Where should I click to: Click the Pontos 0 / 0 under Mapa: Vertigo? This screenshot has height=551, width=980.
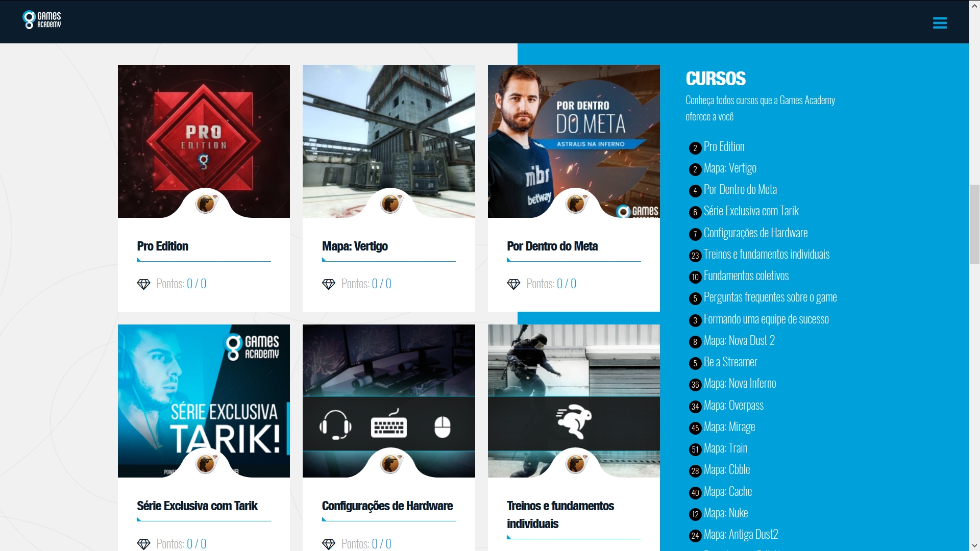(366, 284)
